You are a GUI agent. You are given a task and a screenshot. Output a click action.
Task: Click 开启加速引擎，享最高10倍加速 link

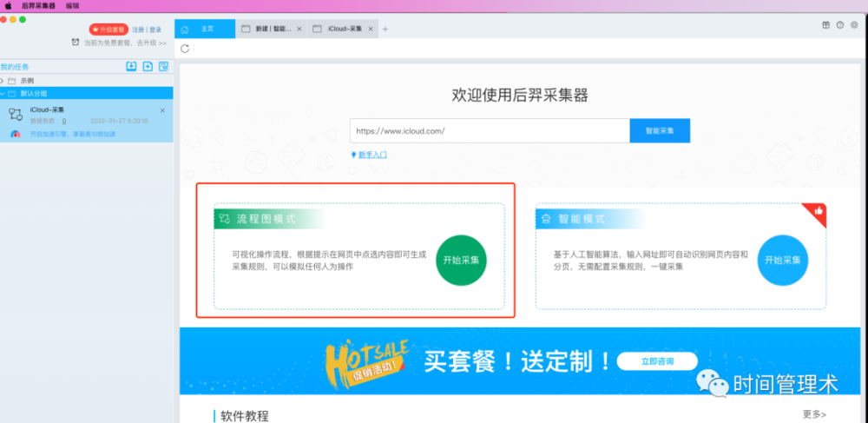click(x=73, y=134)
